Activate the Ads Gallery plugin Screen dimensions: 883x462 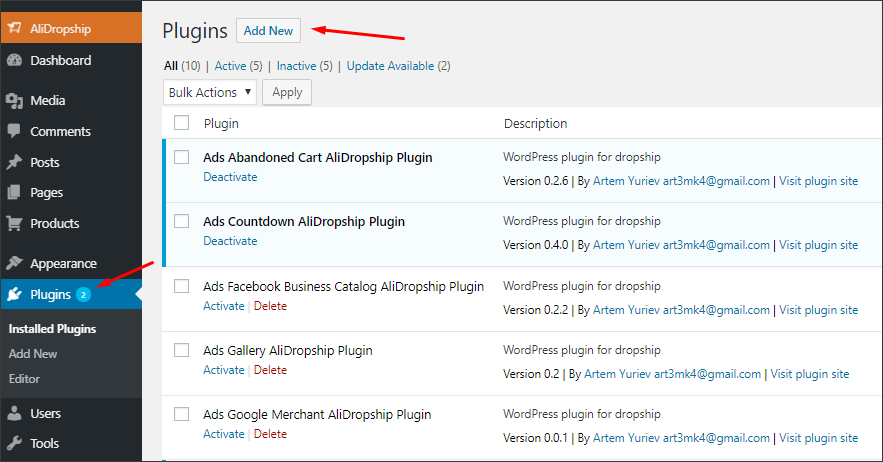click(x=224, y=370)
